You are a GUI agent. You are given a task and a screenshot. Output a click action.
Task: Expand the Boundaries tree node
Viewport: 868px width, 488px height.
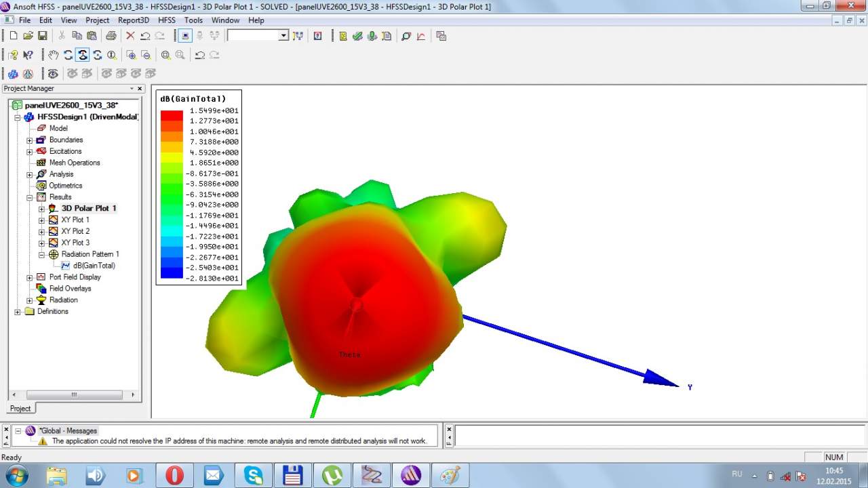pyautogui.click(x=30, y=140)
